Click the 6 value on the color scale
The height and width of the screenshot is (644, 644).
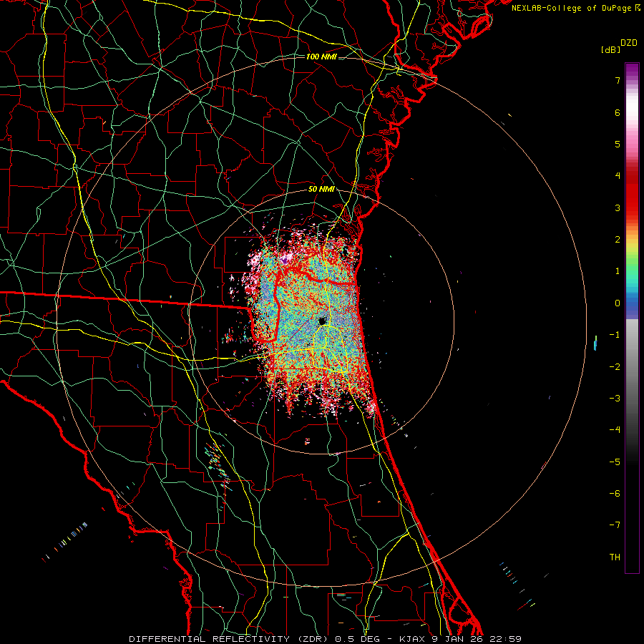coord(618,112)
